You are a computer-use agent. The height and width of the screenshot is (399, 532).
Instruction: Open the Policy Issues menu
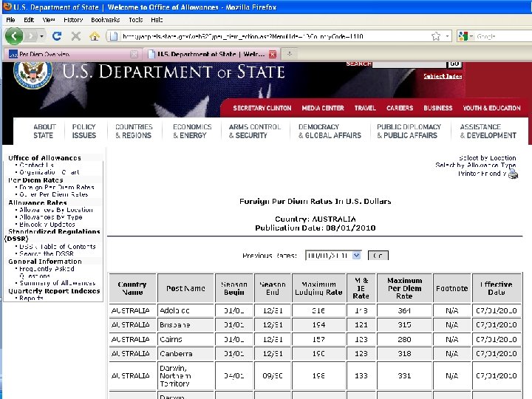83,131
